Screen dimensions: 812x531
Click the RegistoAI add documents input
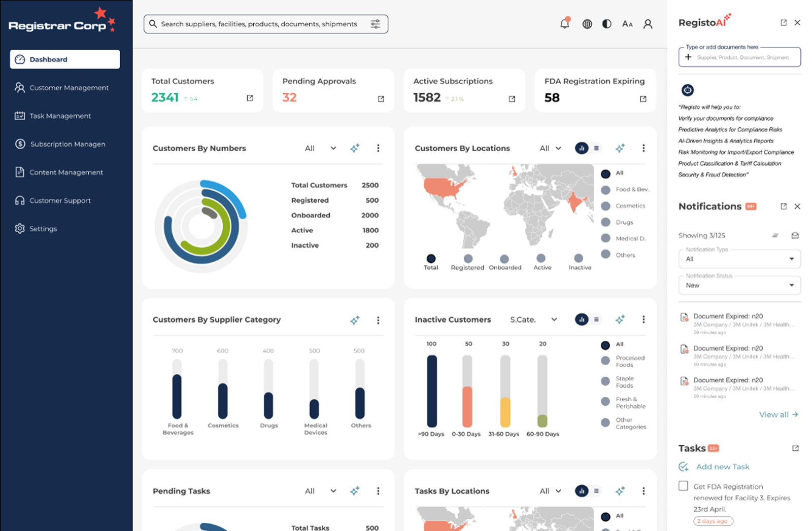pos(739,57)
